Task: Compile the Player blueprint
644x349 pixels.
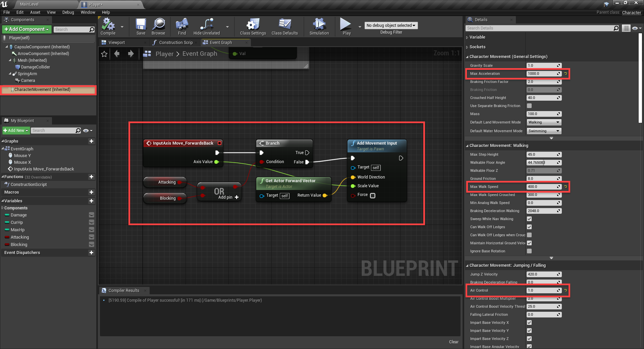Action: click(x=108, y=27)
